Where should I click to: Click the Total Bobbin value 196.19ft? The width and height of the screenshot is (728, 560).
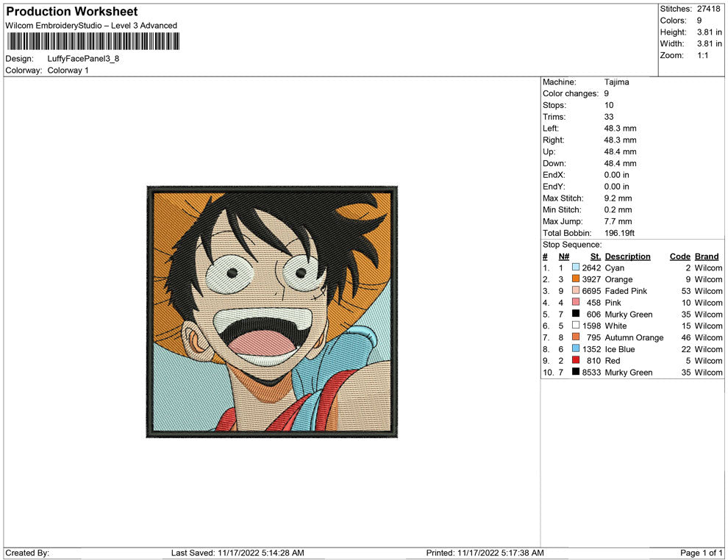pyautogui.click(x=619, y=232)
